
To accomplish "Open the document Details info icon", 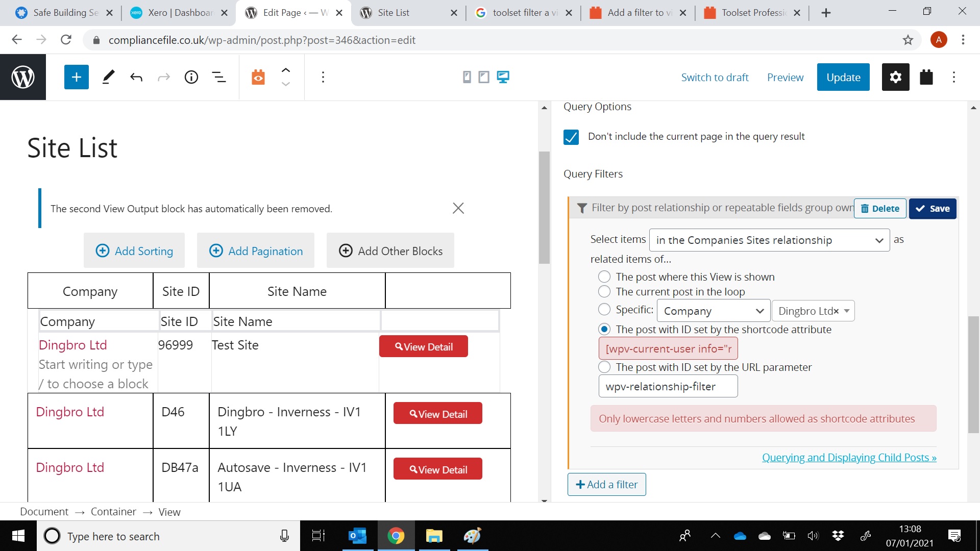I will (191, 77).
